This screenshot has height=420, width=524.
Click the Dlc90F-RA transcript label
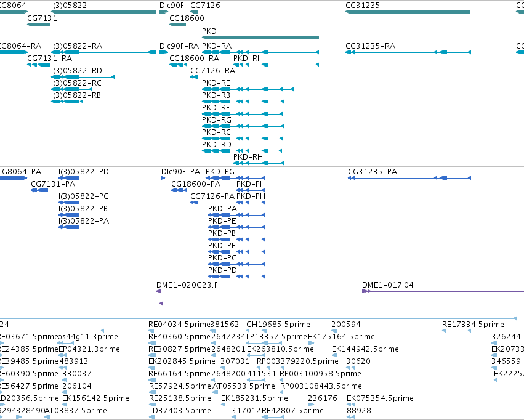point(179,46)
